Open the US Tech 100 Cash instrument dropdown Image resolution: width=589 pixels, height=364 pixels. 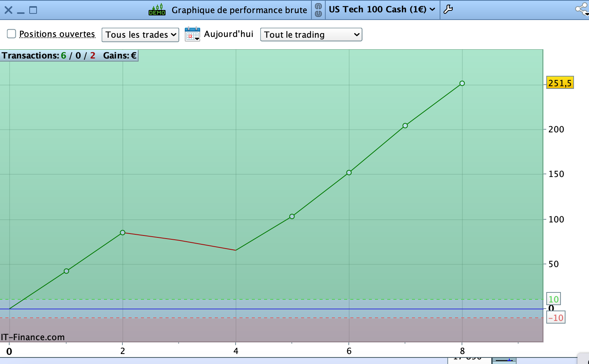pos(382,9)
